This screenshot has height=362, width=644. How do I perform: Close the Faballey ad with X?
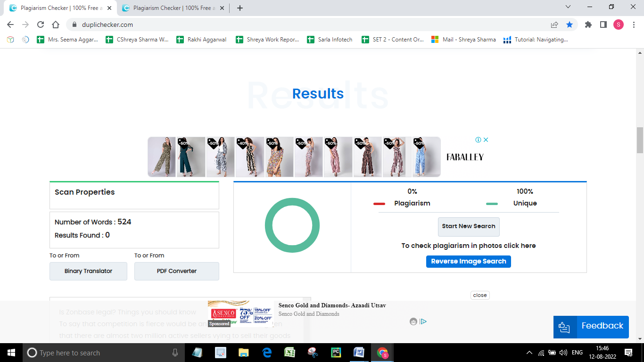coord(486,140)
